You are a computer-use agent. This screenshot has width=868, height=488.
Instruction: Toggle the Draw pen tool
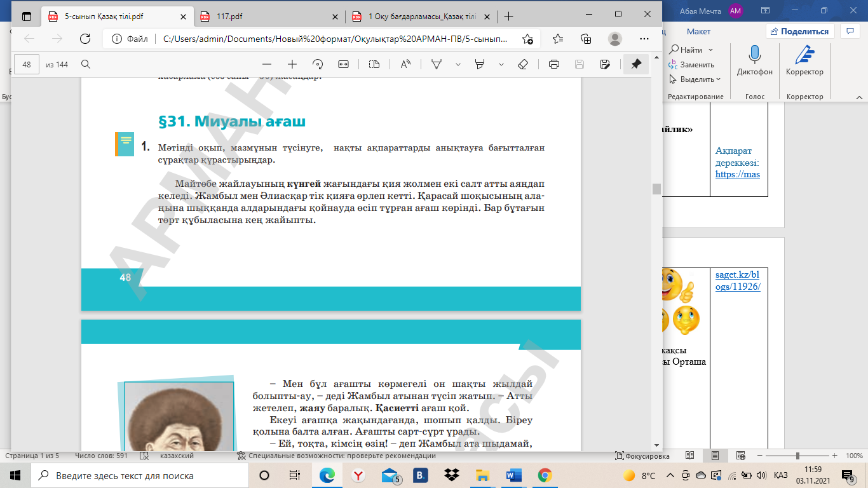click(x=437, y=64)
